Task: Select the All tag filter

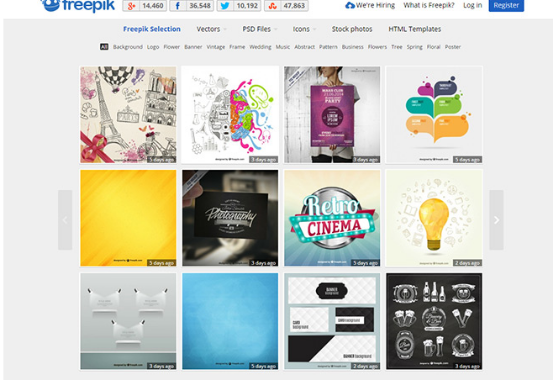Action: (x=104, y=47)
